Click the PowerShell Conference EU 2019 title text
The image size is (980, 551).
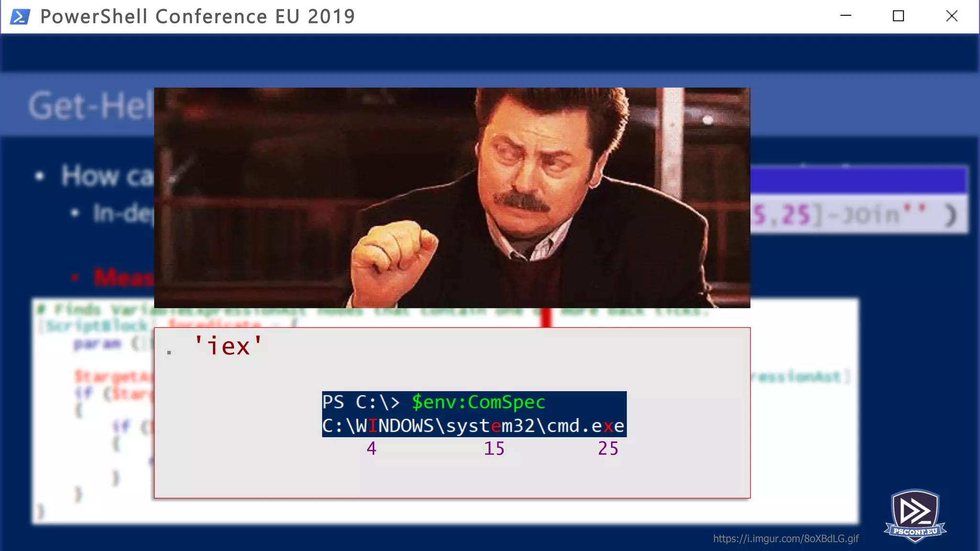pyautogui.click(x=198, y=16)
